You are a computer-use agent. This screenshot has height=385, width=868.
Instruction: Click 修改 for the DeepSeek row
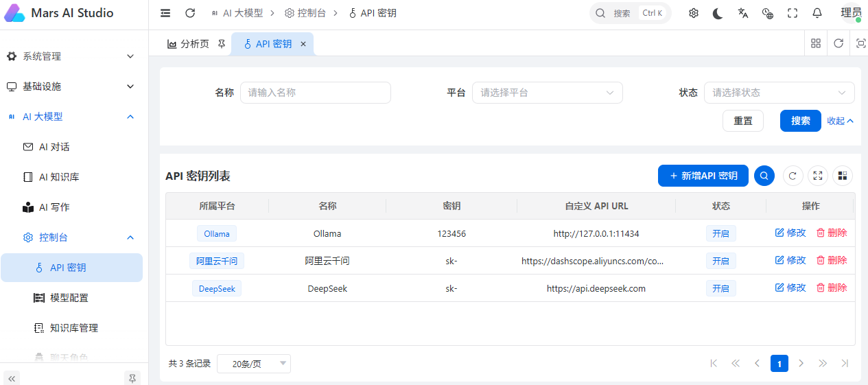(790, 288)
